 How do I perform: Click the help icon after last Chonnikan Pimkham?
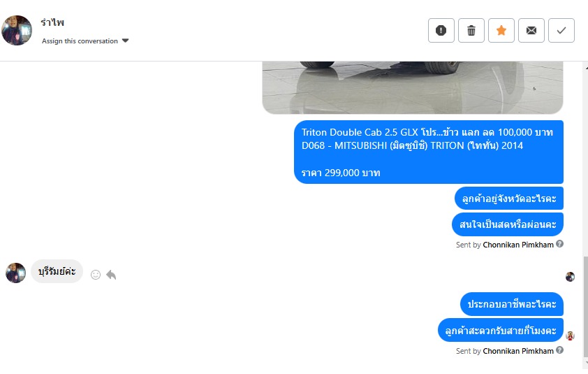click(x=559, y=350)
